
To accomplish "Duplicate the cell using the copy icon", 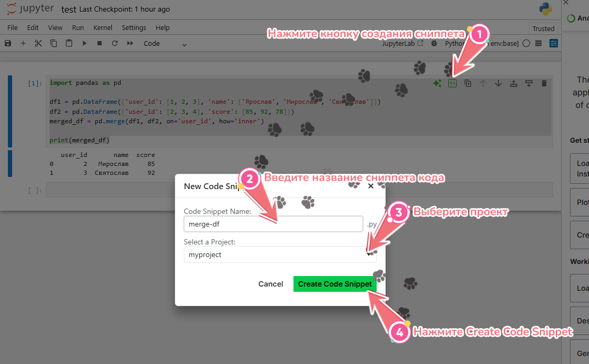I will 468,83.
